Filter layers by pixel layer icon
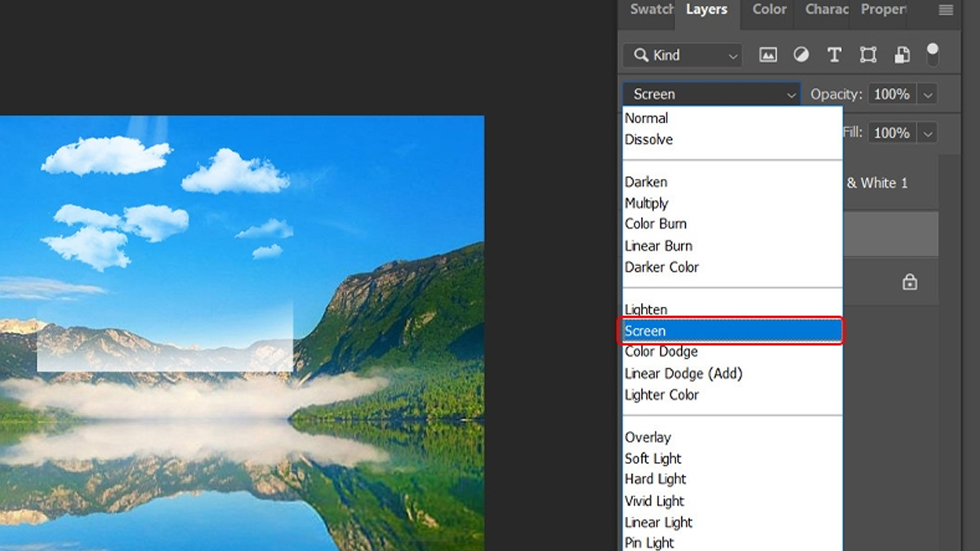This screenshot has width=980, height=551. click(x=768, y=55)
